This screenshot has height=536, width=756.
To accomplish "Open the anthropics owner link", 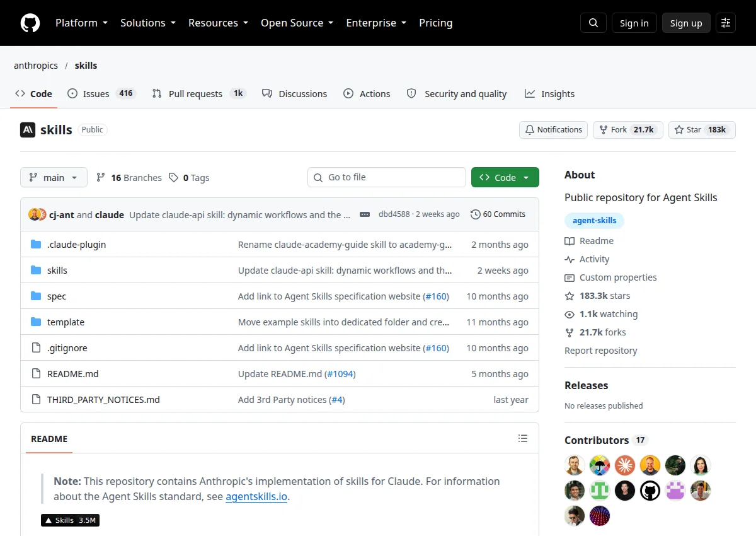I will point(36,66).
